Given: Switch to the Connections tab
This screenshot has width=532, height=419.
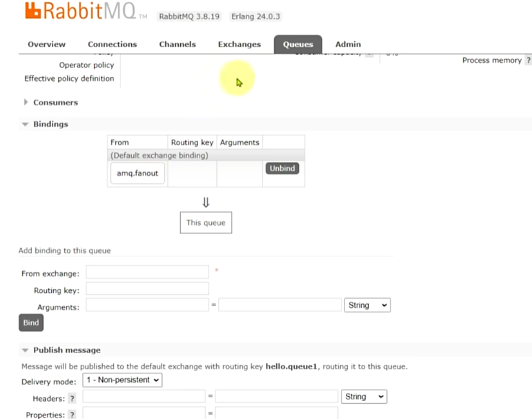Looking at the screenshot, I should click(112, 45).
